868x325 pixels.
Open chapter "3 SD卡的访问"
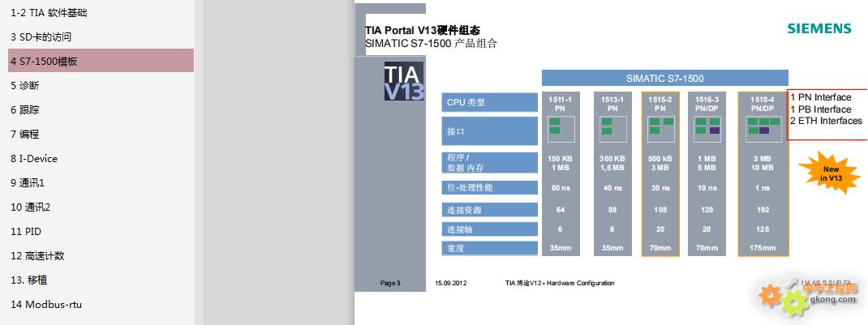pos(41,37)
